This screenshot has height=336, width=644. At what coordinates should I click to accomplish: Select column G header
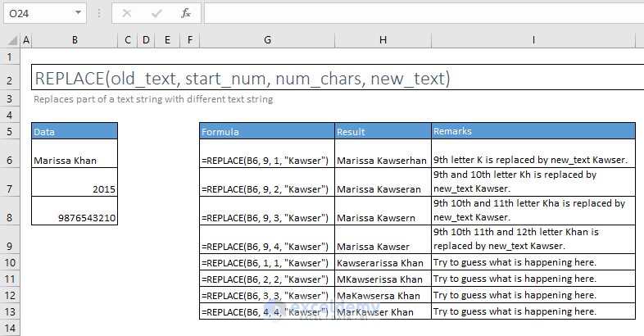[267, 39]
